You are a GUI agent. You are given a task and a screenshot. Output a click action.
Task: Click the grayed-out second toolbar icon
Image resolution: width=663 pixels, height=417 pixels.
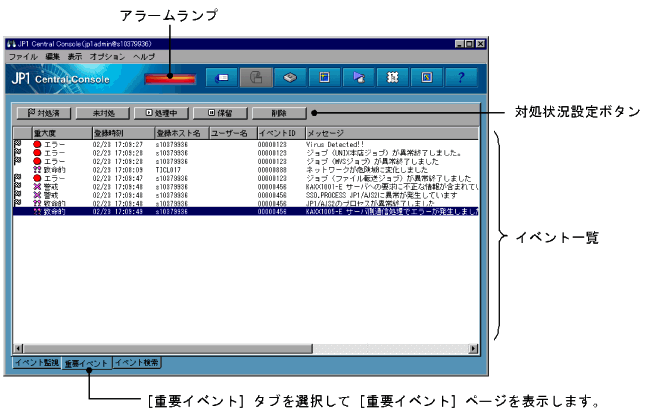(x=256, y=77)
